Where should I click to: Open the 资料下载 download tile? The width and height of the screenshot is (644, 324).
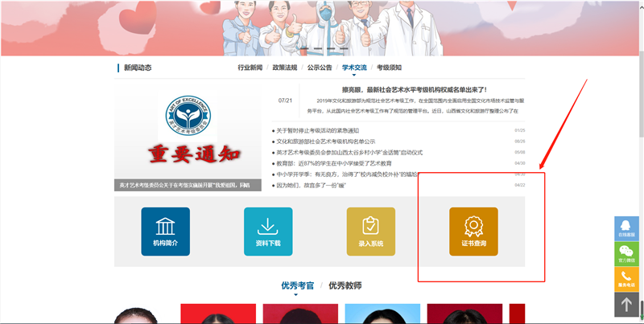(268, 232)
